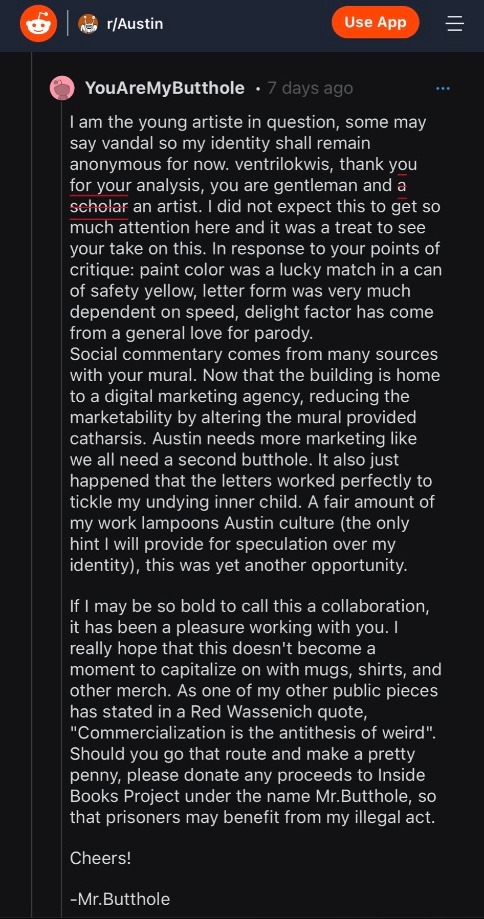This screenshot has width=484, height=919.
Task: Tap the Reddit Snoo logo
Action: pos(38,23)
